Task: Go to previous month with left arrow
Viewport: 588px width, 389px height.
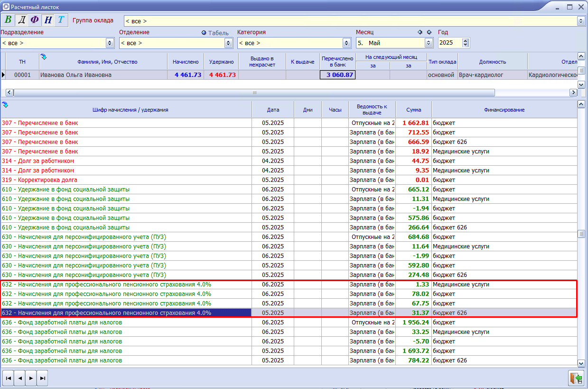Action: click(420, 32)
